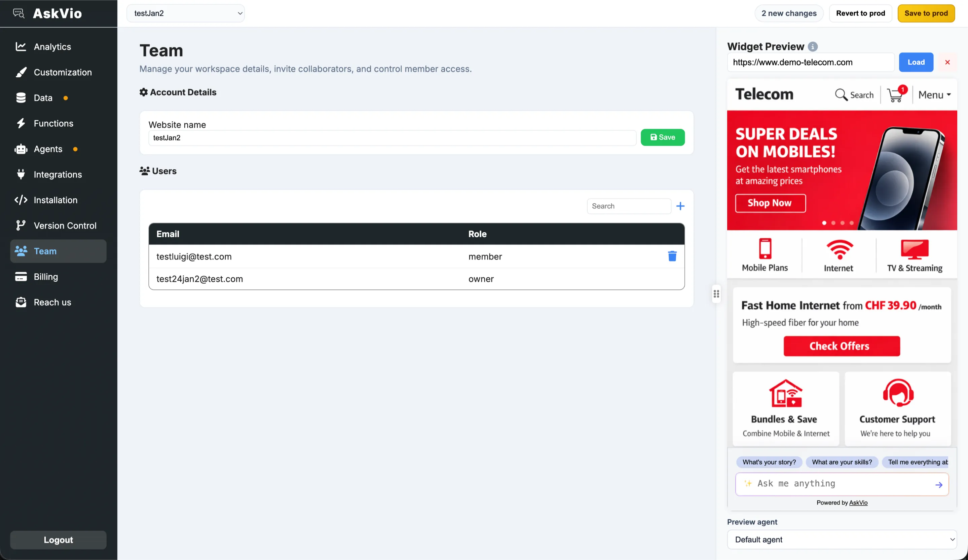
Task: Delete user testluigi@test.com with trash icon
Action: pyautogui.click(x=672, y=256)
